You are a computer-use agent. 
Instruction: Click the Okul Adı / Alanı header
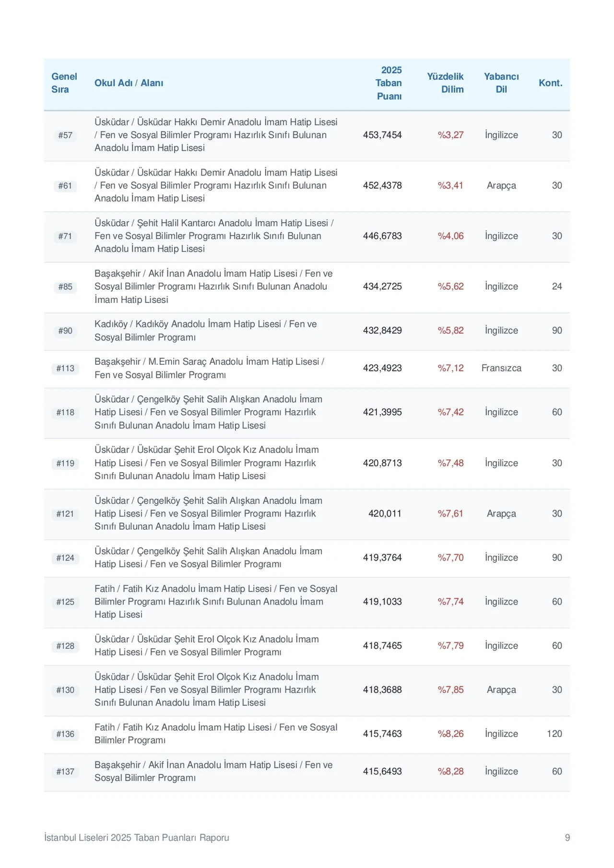tap(129, 83)
